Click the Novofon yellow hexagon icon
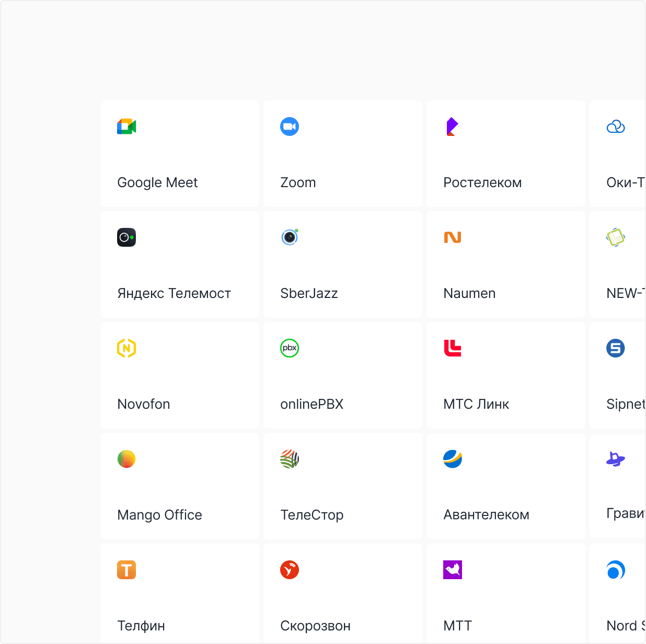646x644 pixels. (x=126, y=348)
